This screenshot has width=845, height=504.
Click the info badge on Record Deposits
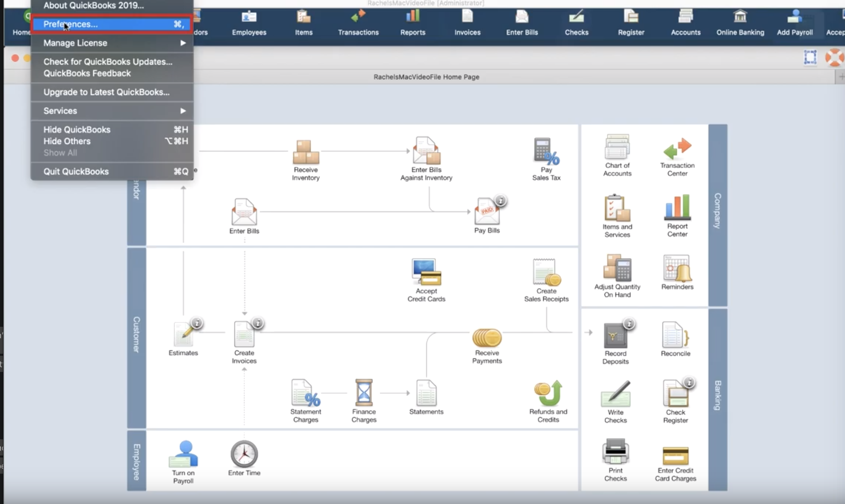(x=629, y=324)
